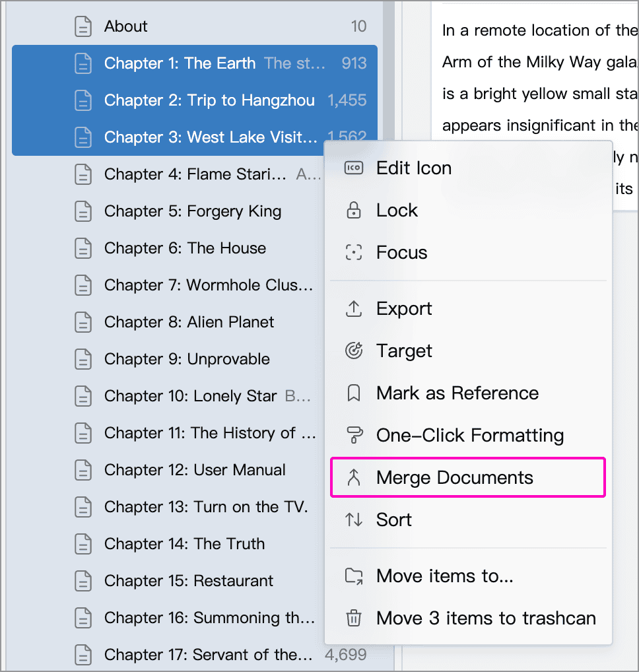This screenshot has width=639, height=672.
Task: Open Chapter 13: Turn on the TV.
Action: pos(168,506)
